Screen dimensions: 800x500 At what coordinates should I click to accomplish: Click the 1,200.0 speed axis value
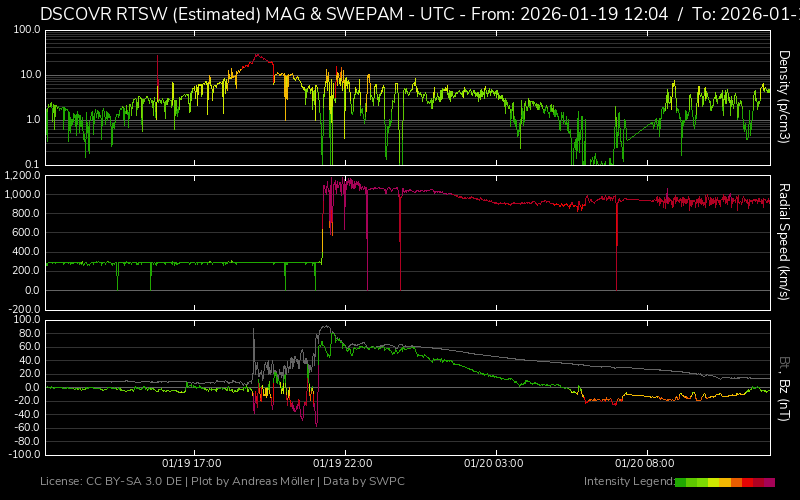[22, 176]
